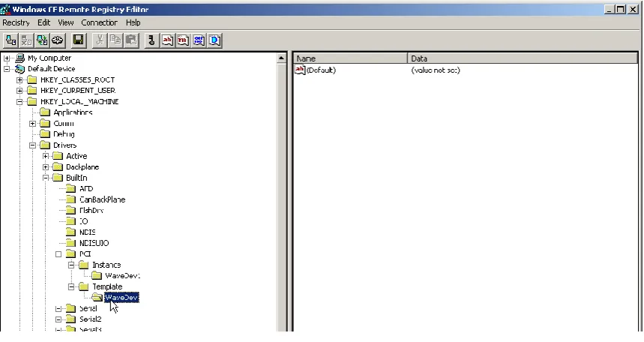Click the new string value 'ab' icon
This screenshot has width=644, height=342.
(167, 40)
